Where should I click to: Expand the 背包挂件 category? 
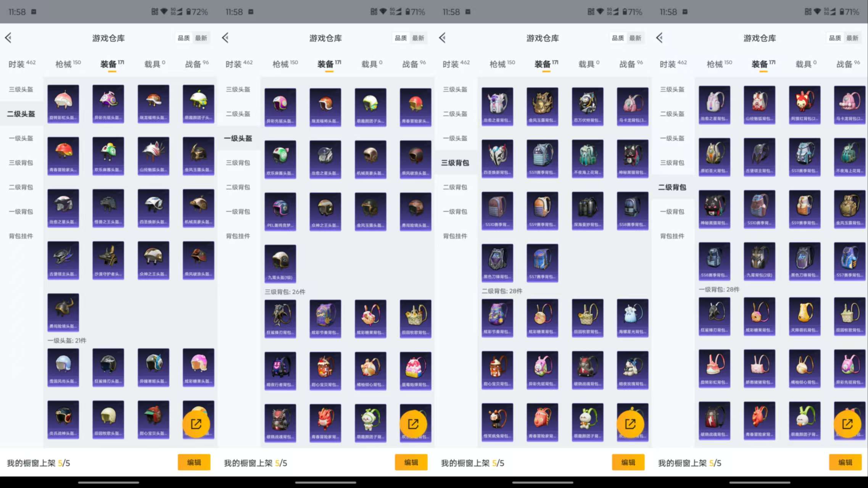21,236
